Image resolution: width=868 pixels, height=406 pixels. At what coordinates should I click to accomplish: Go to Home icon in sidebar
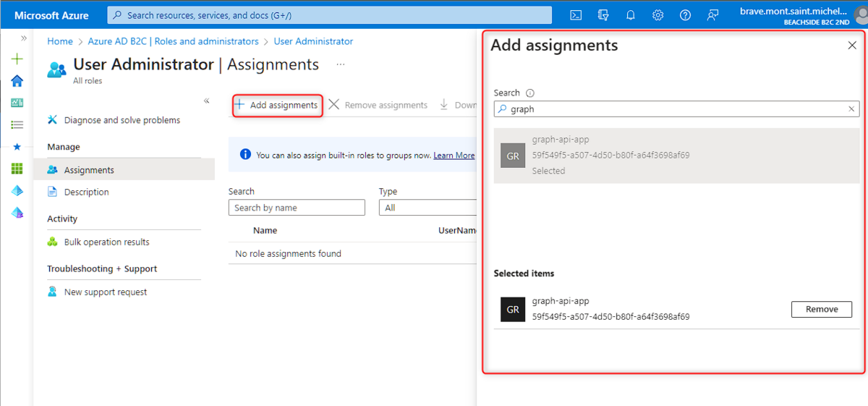click(17, 81)
